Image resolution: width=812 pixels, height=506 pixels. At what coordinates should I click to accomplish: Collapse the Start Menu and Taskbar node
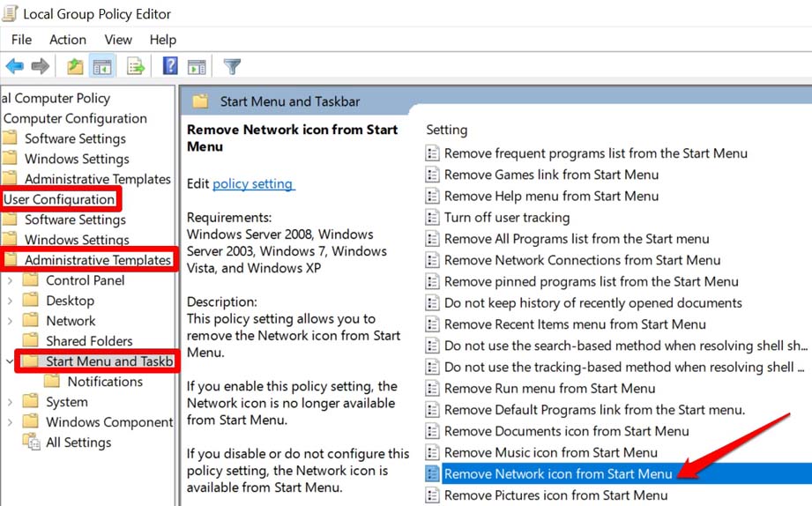click(x=10, y=361)
